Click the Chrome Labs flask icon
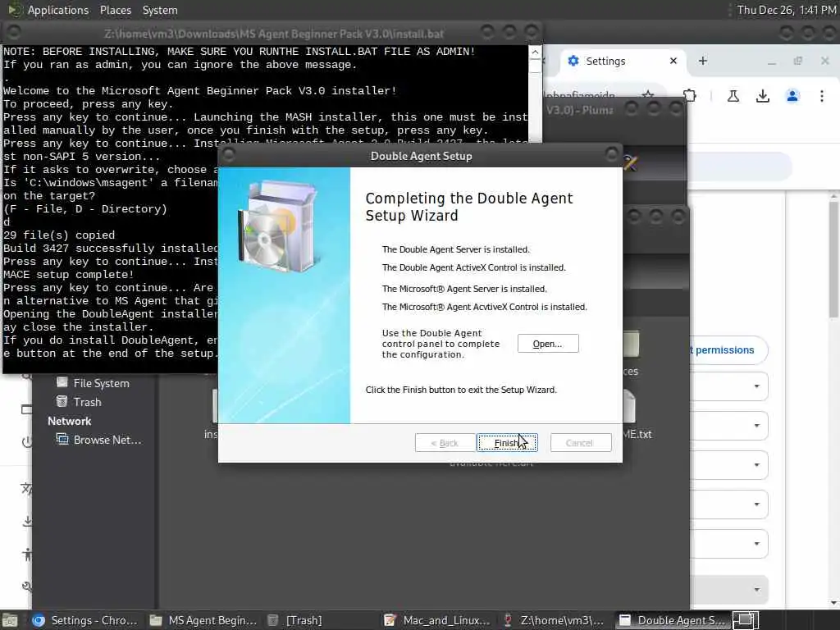 pos(733,96)
